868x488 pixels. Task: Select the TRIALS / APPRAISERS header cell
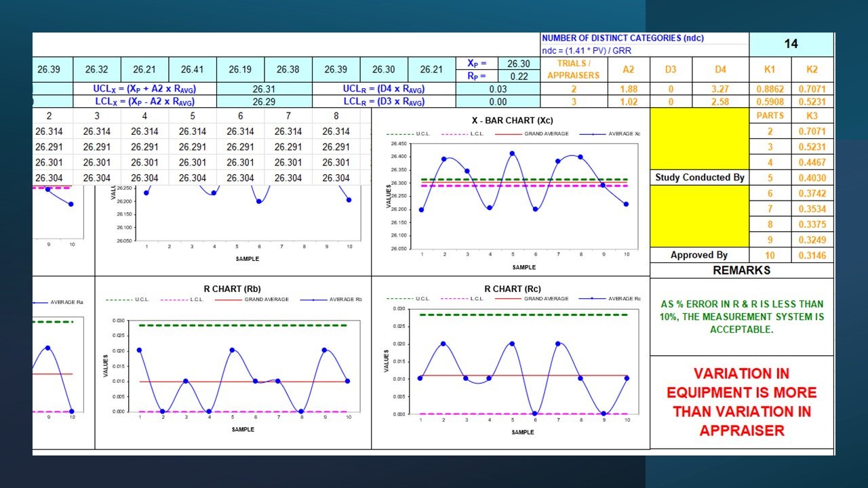[x=573, y=69]
